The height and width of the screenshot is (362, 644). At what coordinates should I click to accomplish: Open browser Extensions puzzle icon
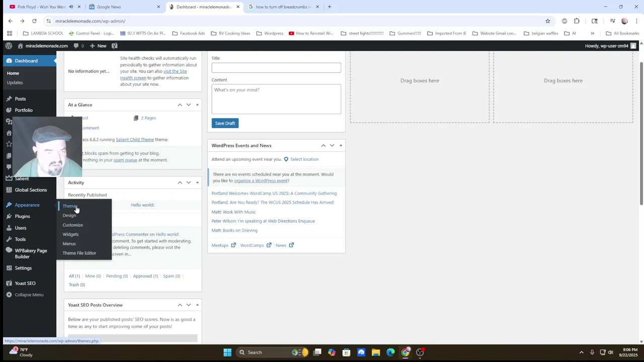coord(577,21)
